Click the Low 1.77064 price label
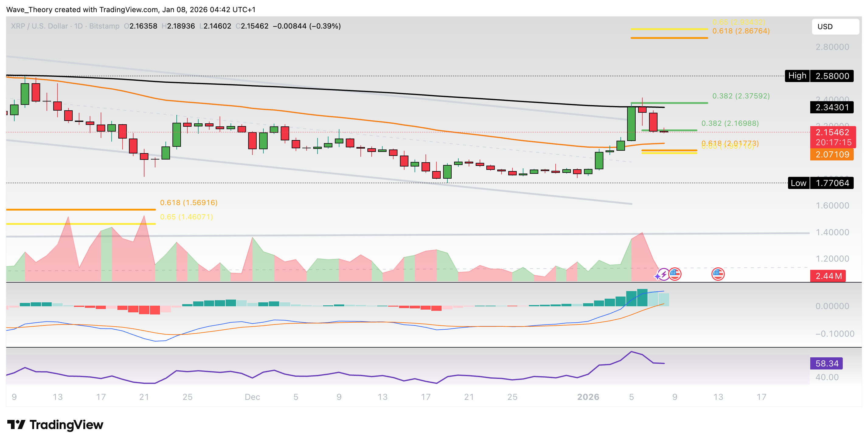The width and height of the screenshot is (868, 443). pyautogui.click(x=821, y=184)
